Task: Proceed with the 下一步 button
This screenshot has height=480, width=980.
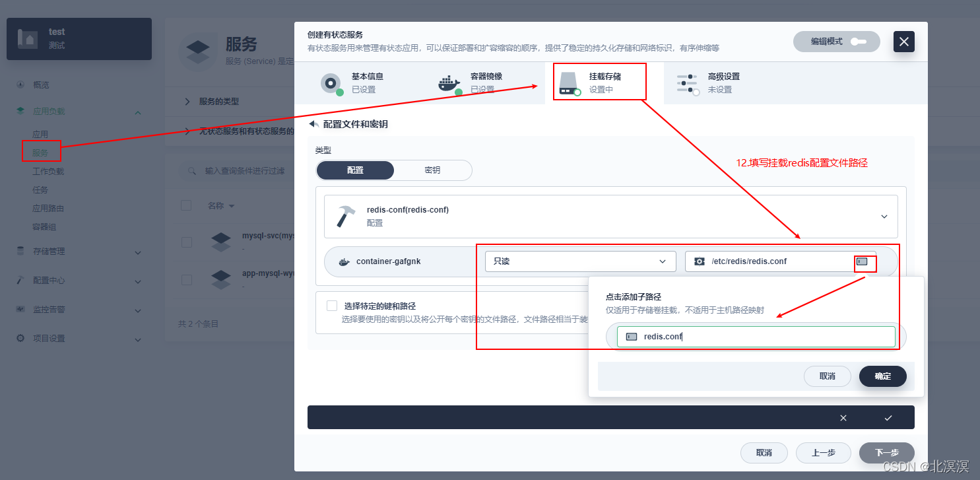Action: [887, 453]
